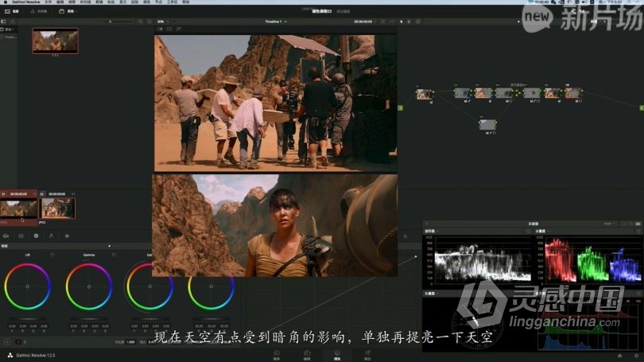Open the Edit page icon
The height and width of the screenshot is (362, 644).
pyautogui.click(x=307, y=354)
